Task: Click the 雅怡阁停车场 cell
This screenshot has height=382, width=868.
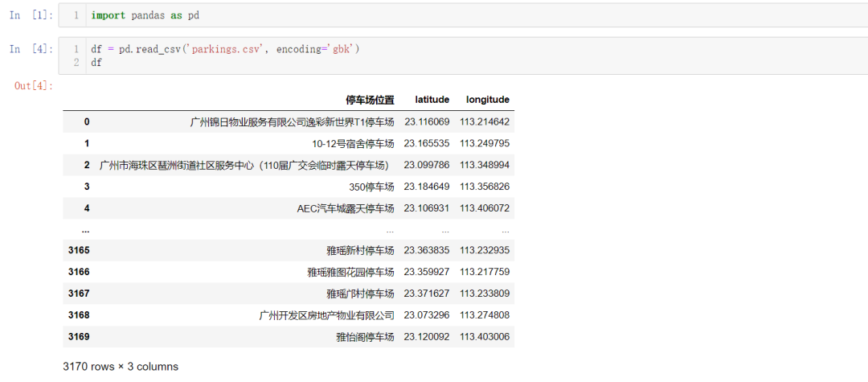Action: pos(366,337)
